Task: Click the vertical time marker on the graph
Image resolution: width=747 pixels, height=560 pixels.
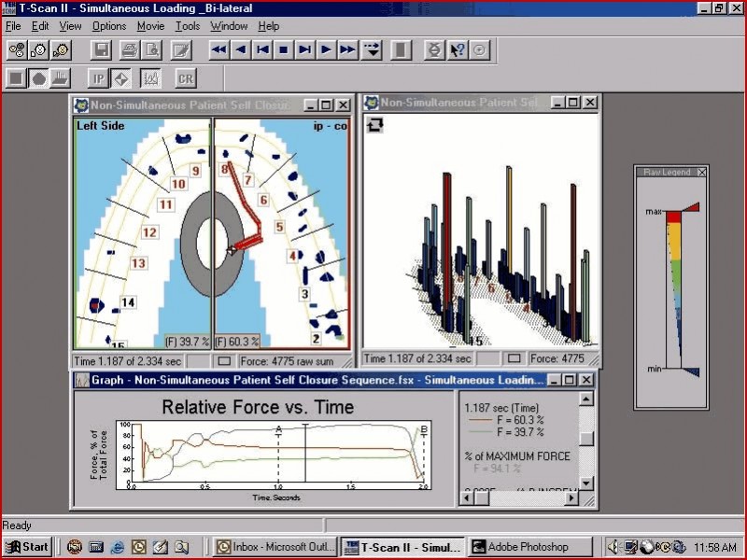Action: 305,453
